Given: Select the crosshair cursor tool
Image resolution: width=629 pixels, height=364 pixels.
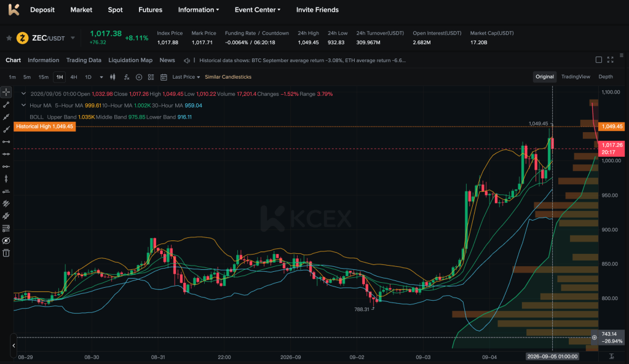Looking at the screenshot, I should 6,92.
